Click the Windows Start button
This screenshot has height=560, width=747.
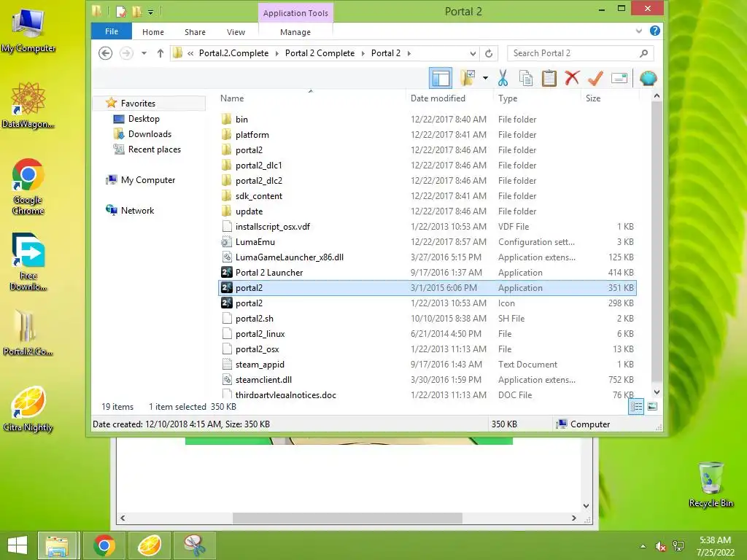(x=18, y=545)
